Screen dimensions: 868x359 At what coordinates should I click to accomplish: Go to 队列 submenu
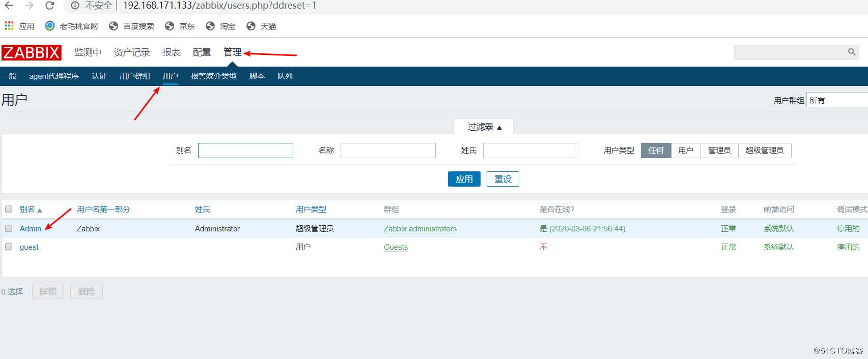pos(285,76)
